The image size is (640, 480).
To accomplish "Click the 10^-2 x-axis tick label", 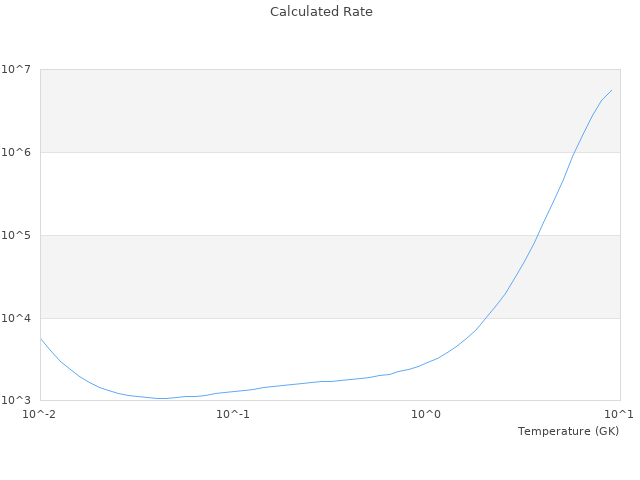I will point(40,415).
